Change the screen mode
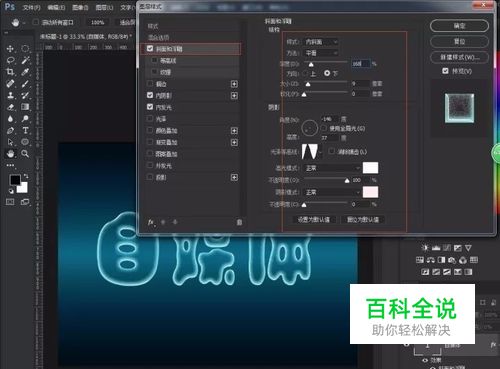This screenshot has height=369, width=500. tap(25, 202)
